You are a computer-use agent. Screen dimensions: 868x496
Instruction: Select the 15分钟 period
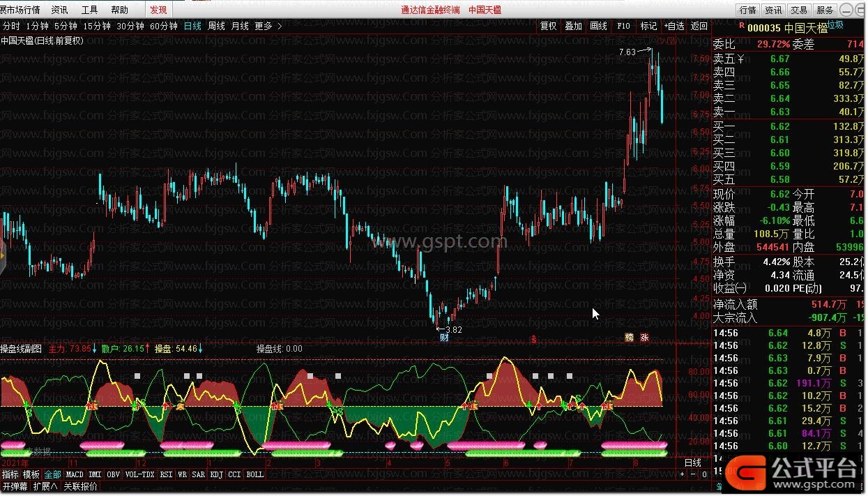96,26
